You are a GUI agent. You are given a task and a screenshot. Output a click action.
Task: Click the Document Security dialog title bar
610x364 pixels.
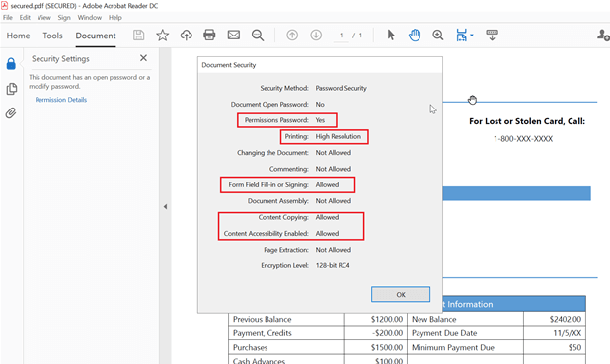pyautogui.click(x=320, y=65)
